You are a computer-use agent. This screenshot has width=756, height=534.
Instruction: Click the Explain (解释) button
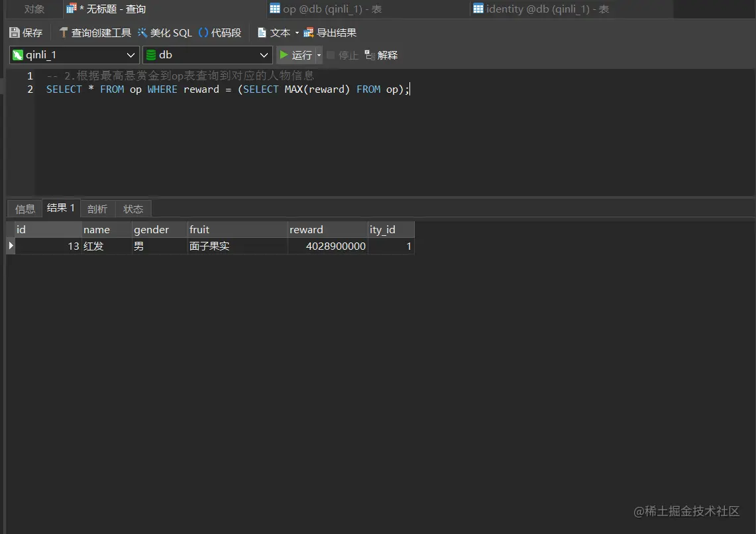pos(381,55)
